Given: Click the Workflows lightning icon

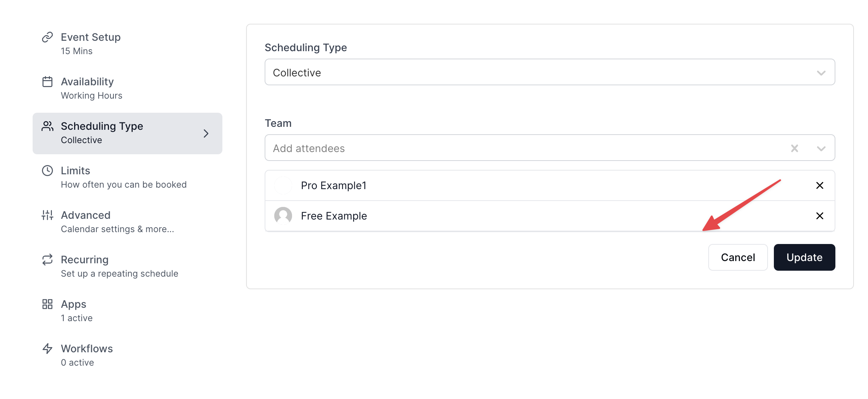Looking at the screenshot, I should [47, 348].
